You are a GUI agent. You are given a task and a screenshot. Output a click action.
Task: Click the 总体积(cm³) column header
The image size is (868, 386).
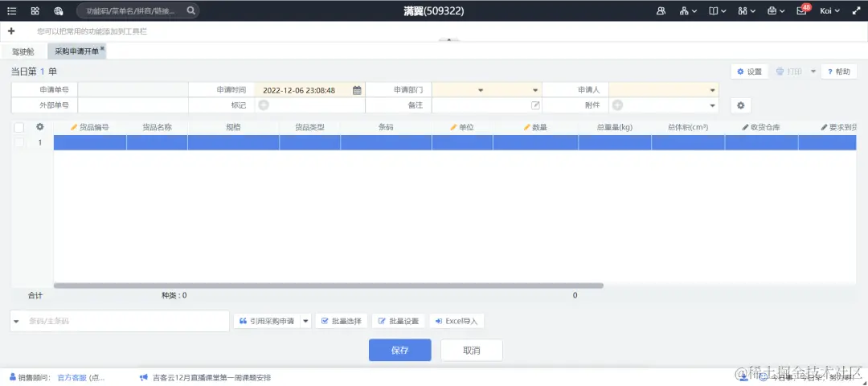point(688,127)
